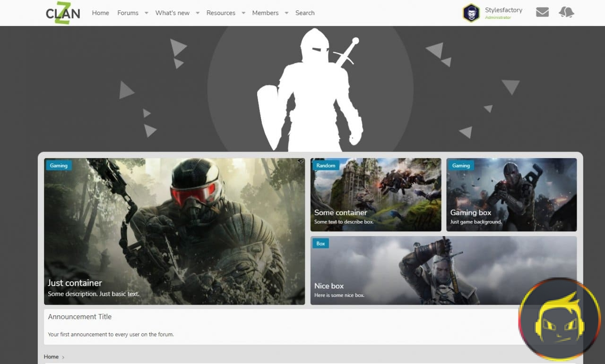Screen dimensions: 605x364
Task: Click the 'Your first announcement' message text
Action: click(x=111, y=335)
